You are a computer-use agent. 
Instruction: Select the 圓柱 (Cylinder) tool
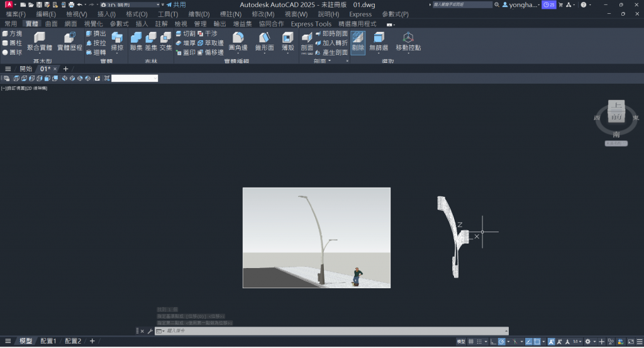[x=13, y=43]
